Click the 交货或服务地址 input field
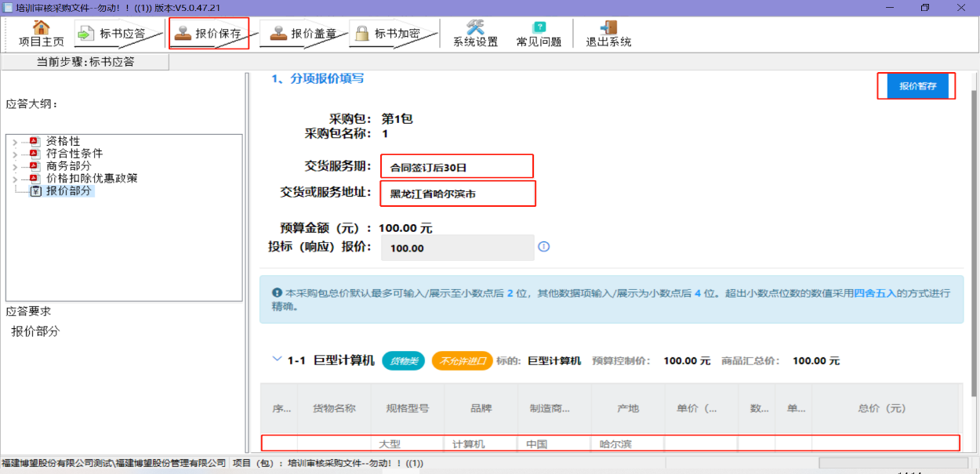This screenshot has width=980, height=474. 457,194
